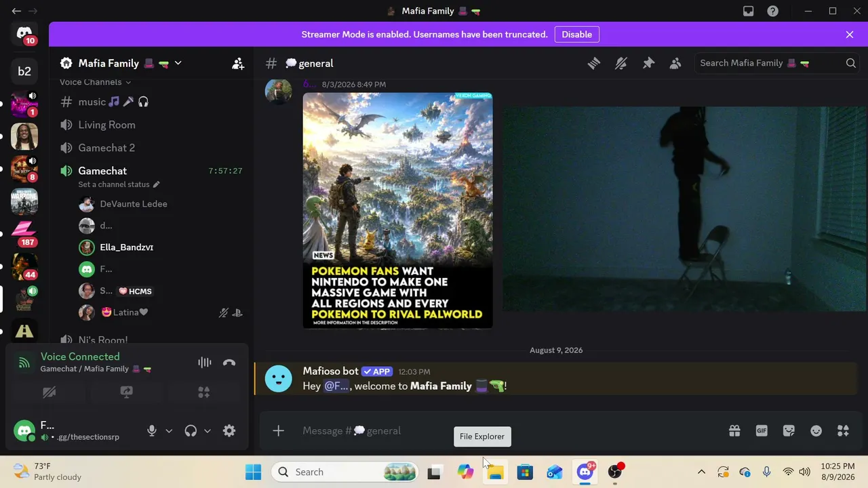Collapse the Voice Channels category
This screenshot has width=868, height=488.
[95, 82]
